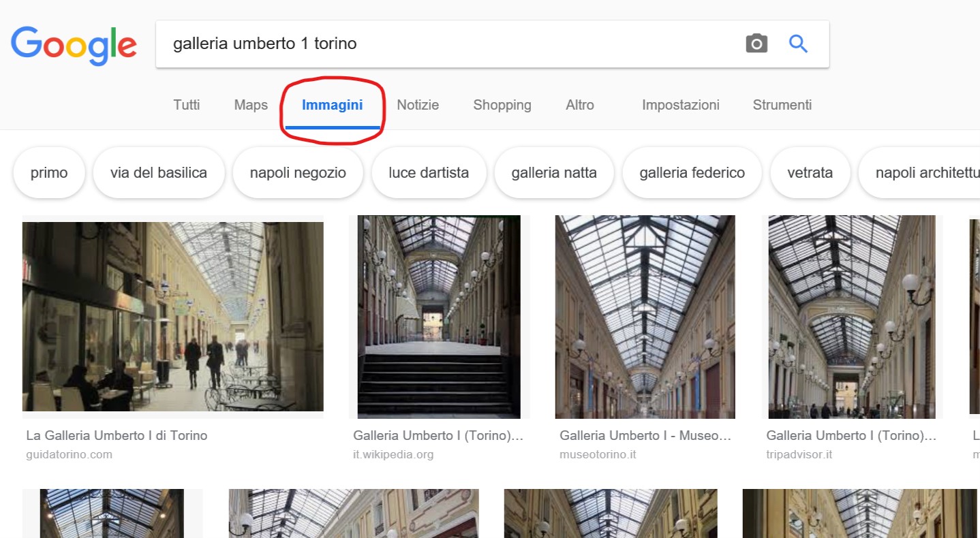The width and height of the screenshot is (980, 538).
Task: Apply the "luce dartista" filter chip
Action: tap(429, 173)
